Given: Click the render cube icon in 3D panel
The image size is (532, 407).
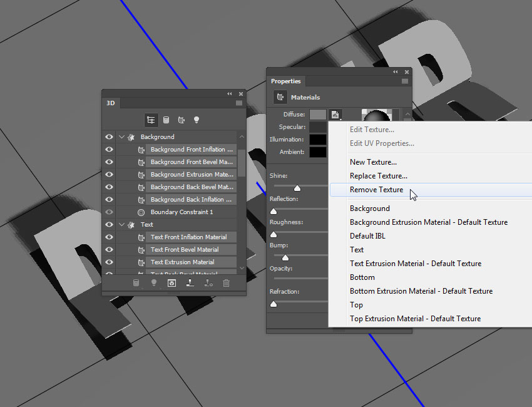Looking at the screenshot, I should (171, 283).
